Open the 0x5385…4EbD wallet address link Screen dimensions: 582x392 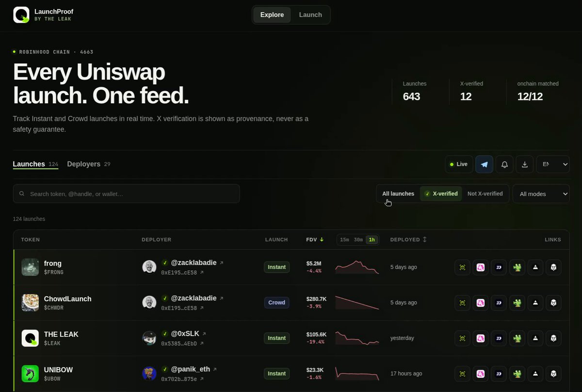(x=182, y=343)
